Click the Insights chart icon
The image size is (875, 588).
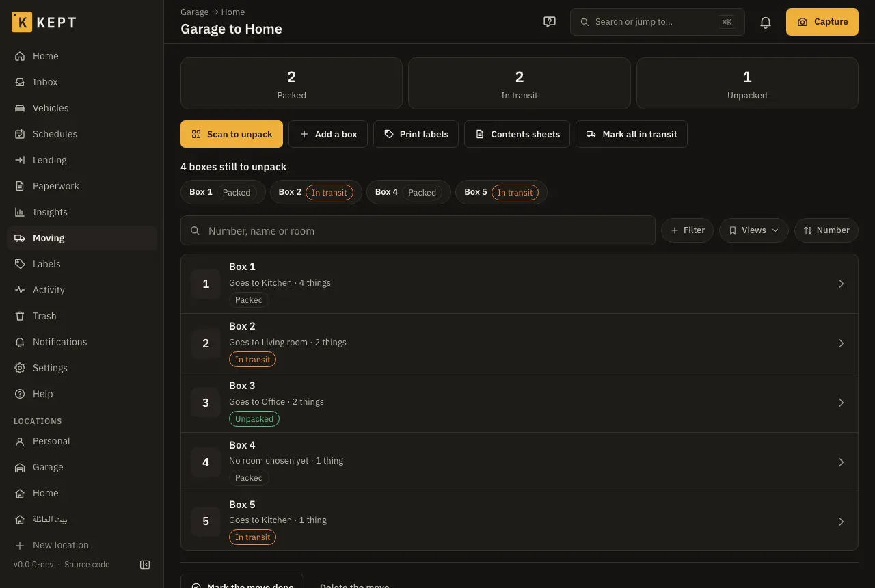(20, 212)
